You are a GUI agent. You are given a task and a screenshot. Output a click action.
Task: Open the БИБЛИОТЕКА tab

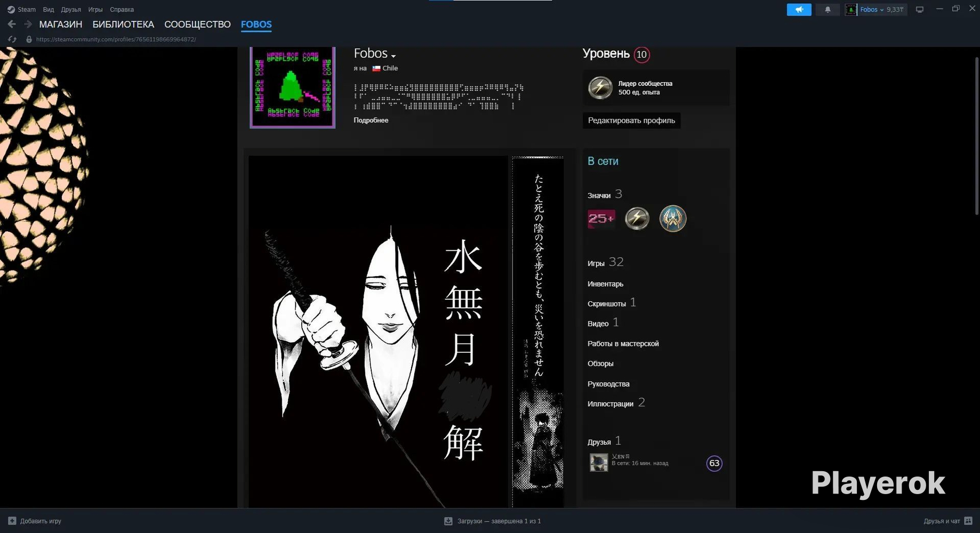(x=123, y=25)
